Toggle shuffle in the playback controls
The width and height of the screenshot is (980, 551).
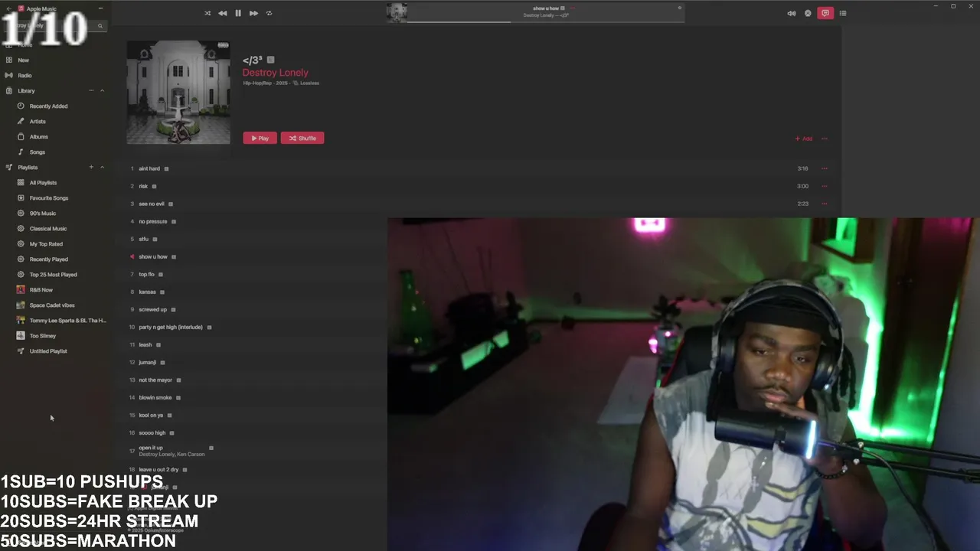click(x=207, y=13)
